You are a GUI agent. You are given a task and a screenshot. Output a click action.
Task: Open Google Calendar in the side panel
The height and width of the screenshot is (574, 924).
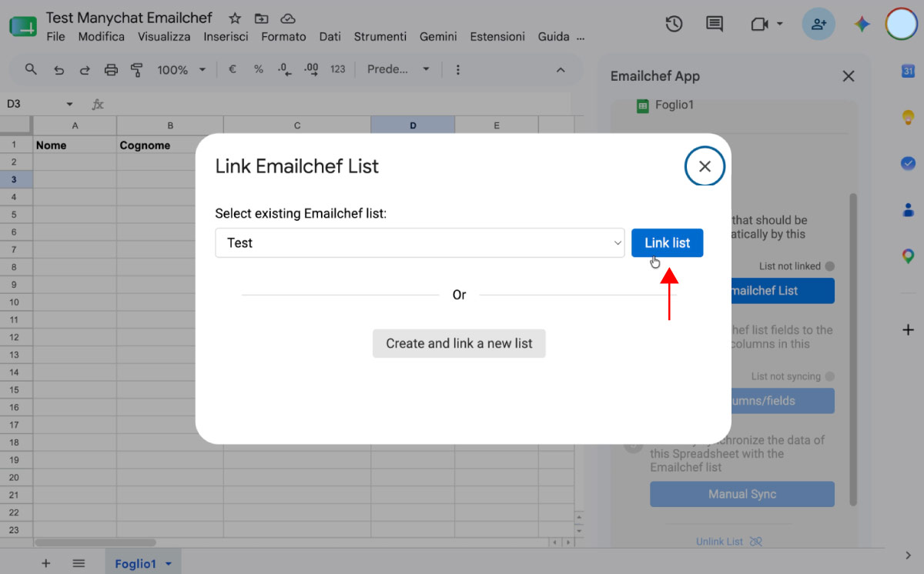[908, 71]
